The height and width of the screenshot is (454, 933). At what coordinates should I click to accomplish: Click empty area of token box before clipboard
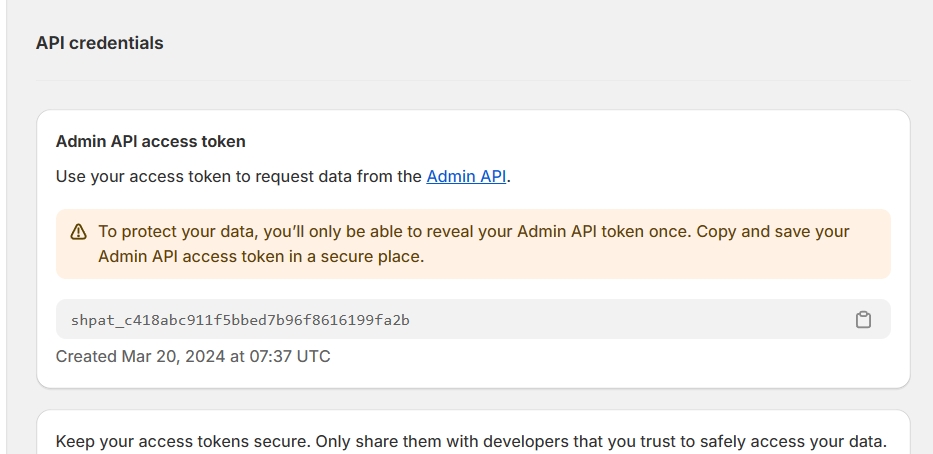click(631, 320)
